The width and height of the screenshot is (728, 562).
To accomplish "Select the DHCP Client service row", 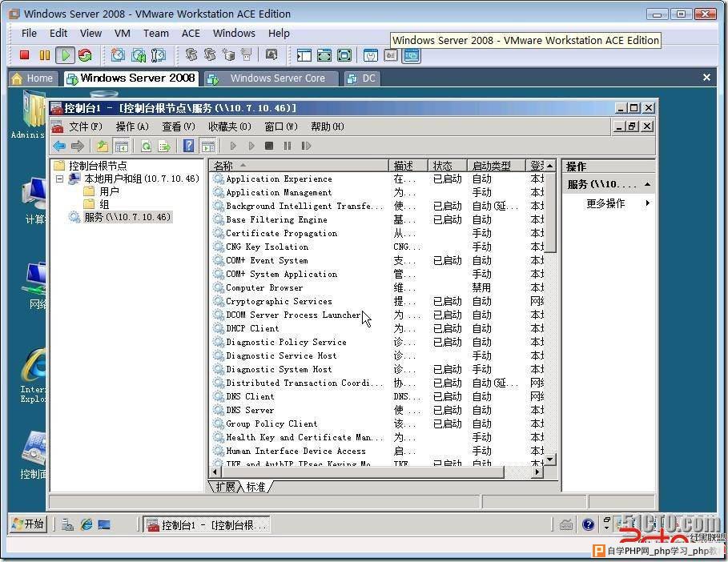I will pyautogui.click(x=377, y=328).
